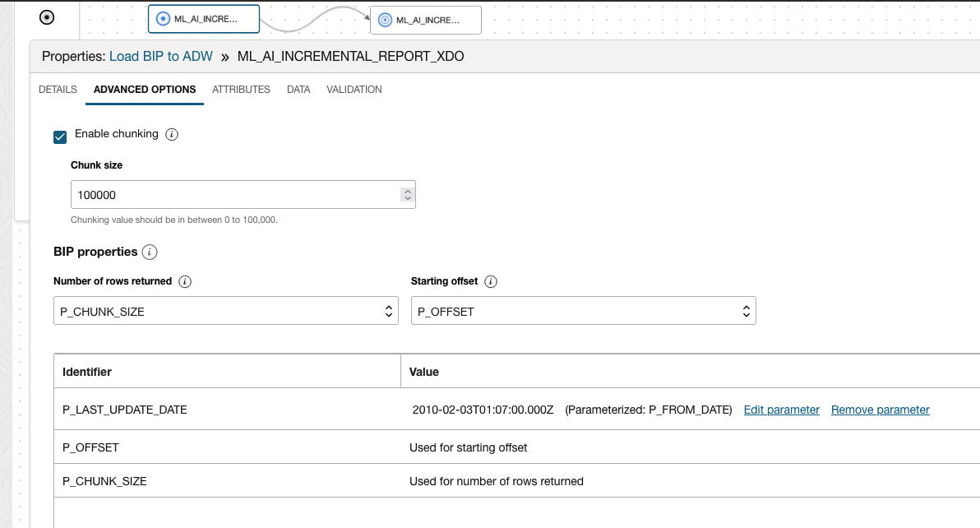Click the BIP properties info icon
This screenshot has height=528, width=980.
(150, 252)
